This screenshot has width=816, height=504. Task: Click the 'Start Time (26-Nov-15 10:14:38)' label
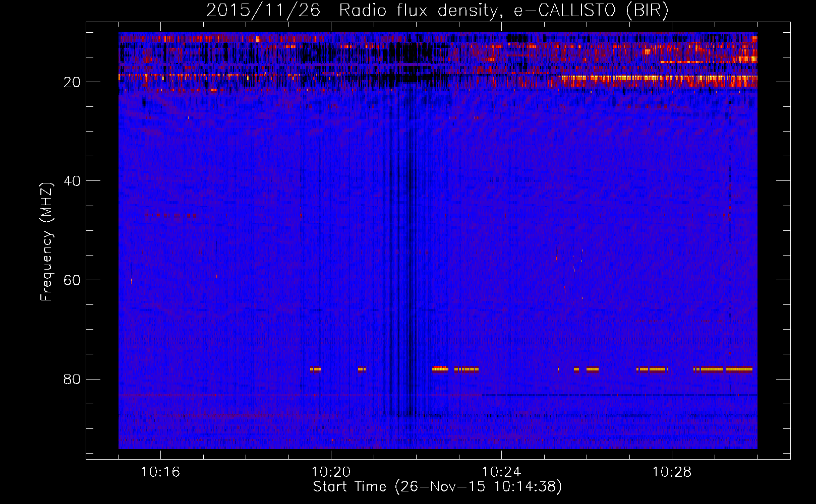pyautogui.click(x=437, y=487)
